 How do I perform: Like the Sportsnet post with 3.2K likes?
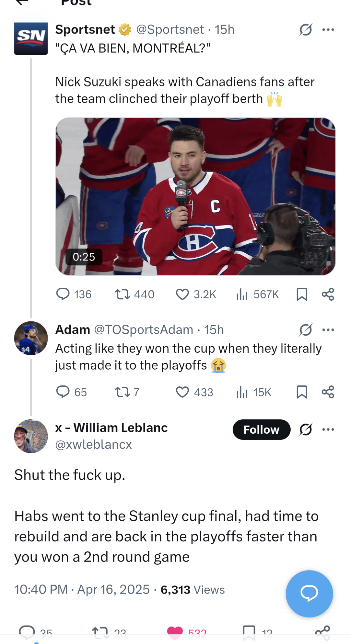tap(182, 294)
